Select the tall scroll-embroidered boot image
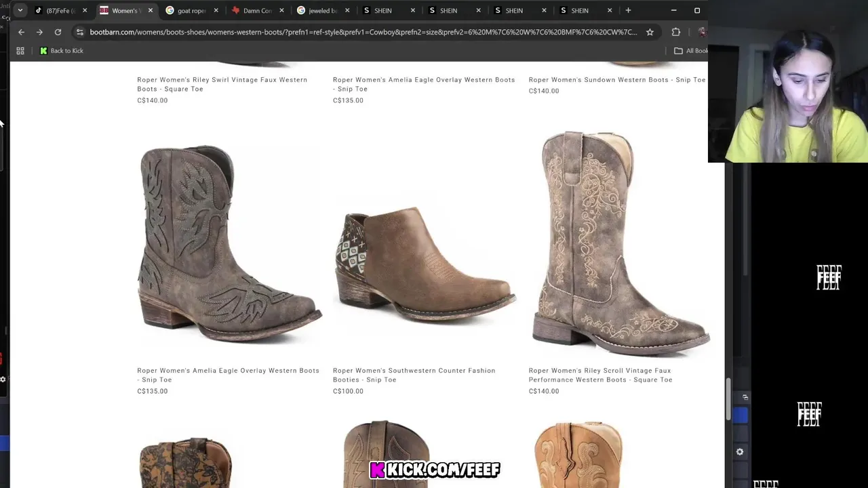Viewport: 868px width, 488px height. [620, 243]
